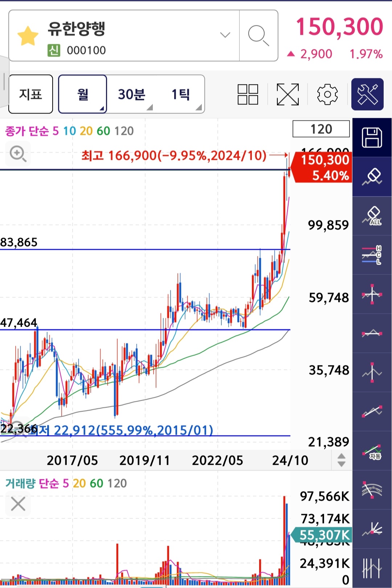Expand chart to full screen icon
The width and height of the screenshot is (392, 588).
point(288,94)
